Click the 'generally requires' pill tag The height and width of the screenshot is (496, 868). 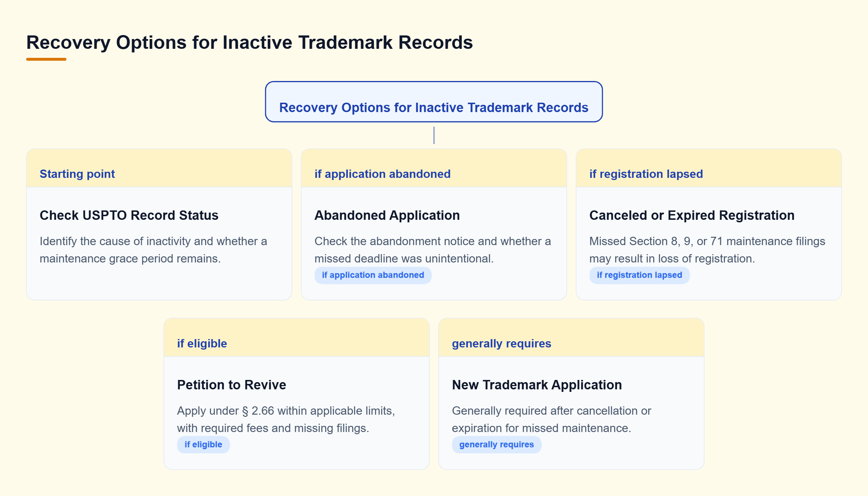(x=497, y=445)
